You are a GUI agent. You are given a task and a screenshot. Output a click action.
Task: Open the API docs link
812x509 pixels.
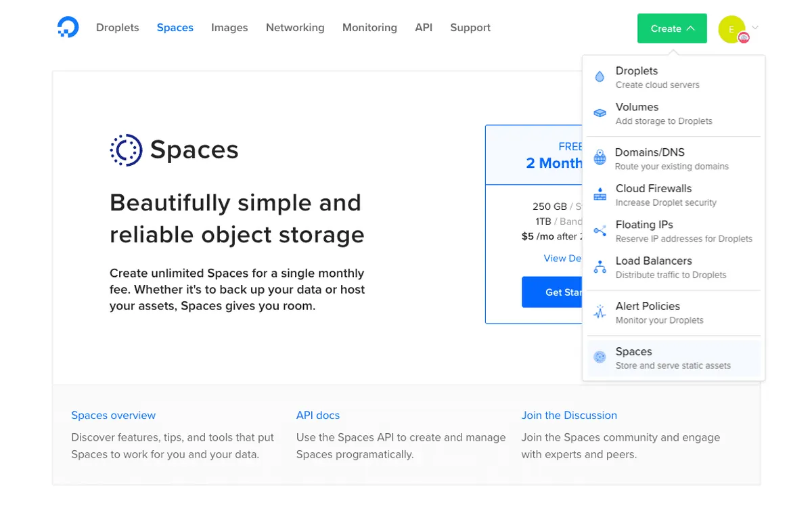[x=318, y=416]
